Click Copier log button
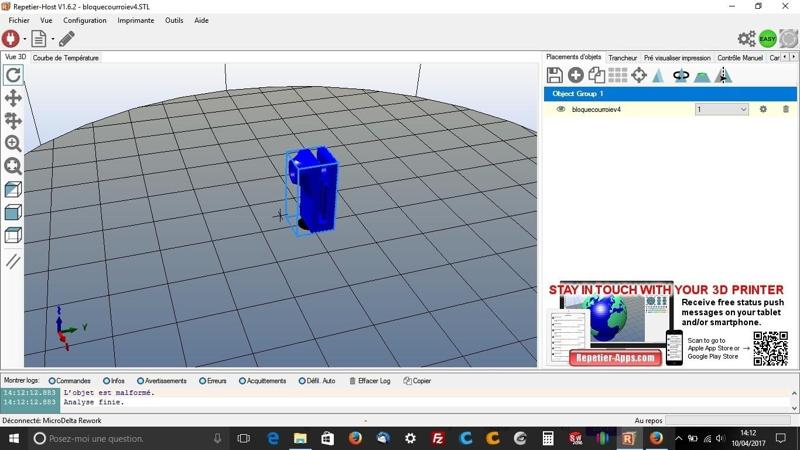Image resolution: width=800 pixels, height=450 pixels. click(417, 381)
